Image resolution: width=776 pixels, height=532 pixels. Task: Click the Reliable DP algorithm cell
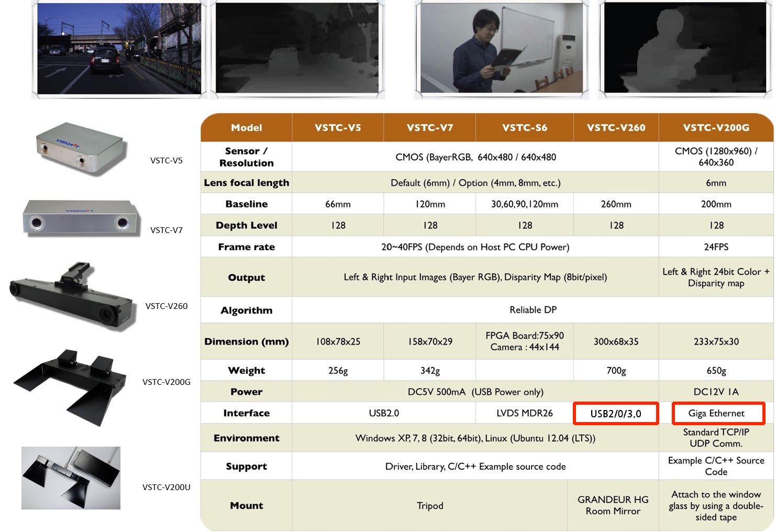[533, 310]
